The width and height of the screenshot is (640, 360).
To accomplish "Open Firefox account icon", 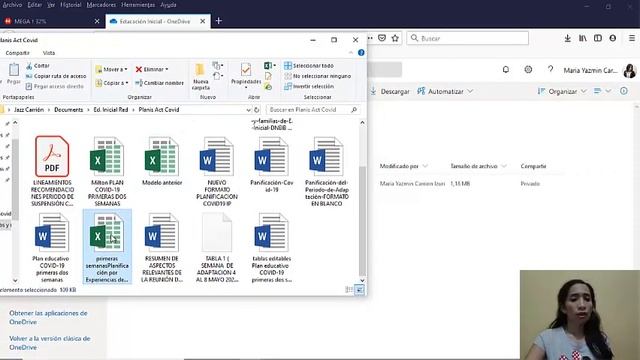I will click(613, 38).
